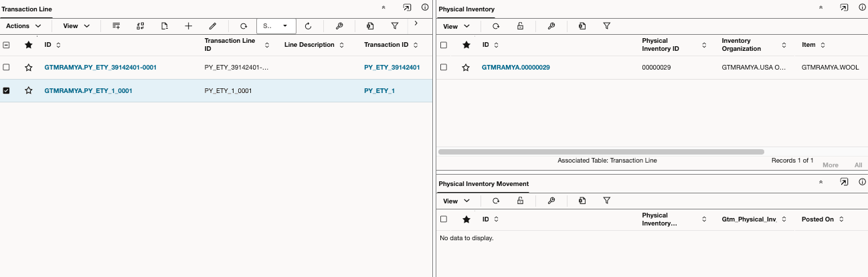Star the GTMRAMYA.PY_ETY_39142401-0001 row
The image size is (868, 277).
pos(28,68)
